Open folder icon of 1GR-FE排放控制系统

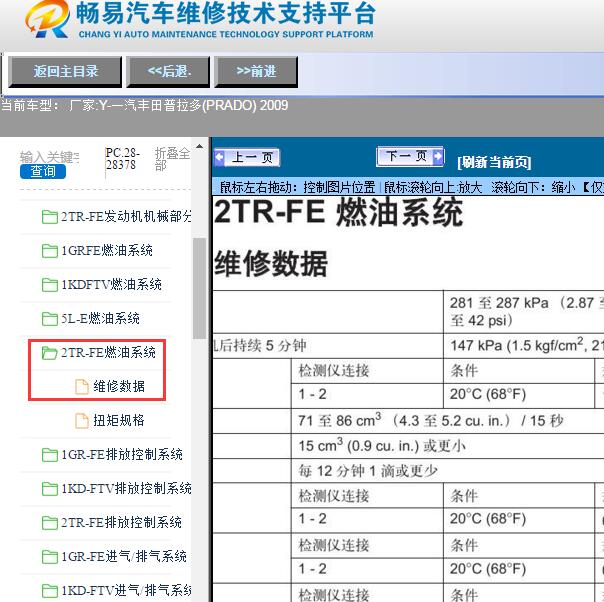pyautogui.click(x=49, y=455)
